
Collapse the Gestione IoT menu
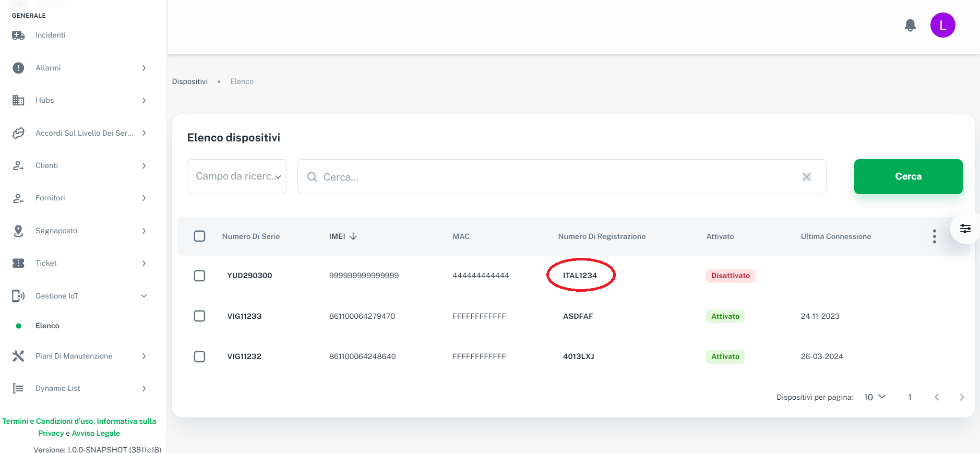tap(144, 296)
